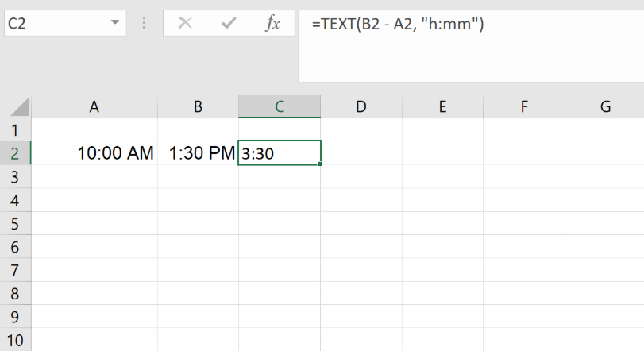Click the fill handle of cell C2
Image resolution: width=644 pixels, height=351 pixels.
pos(320,164)
